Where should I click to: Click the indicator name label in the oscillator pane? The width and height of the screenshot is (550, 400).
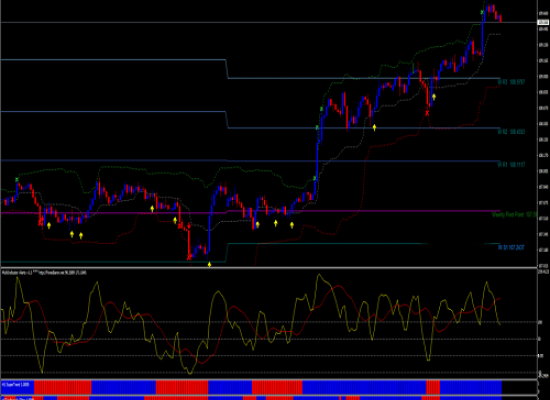44,272
